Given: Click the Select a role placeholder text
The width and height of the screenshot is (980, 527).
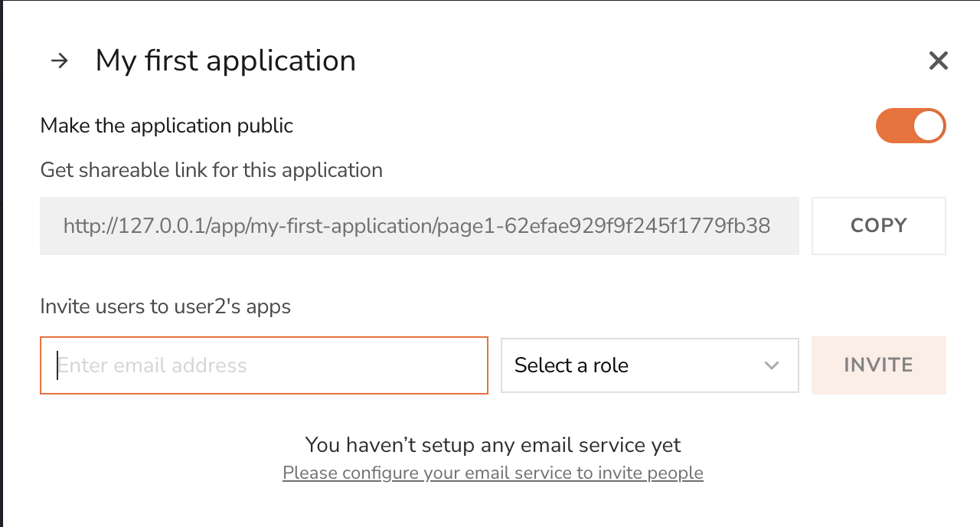Looking at the screenshot, I should [571, 365].
